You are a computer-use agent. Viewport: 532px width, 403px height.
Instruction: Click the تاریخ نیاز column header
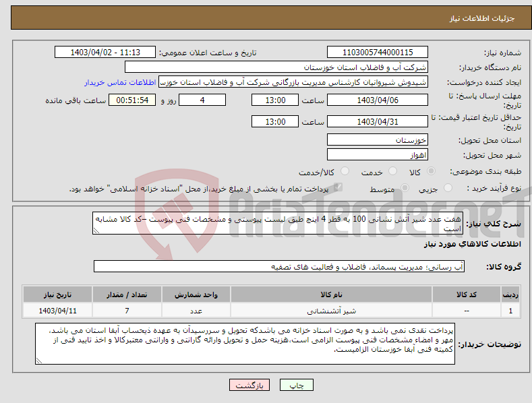pyautogui.click(x=58, y=294)
